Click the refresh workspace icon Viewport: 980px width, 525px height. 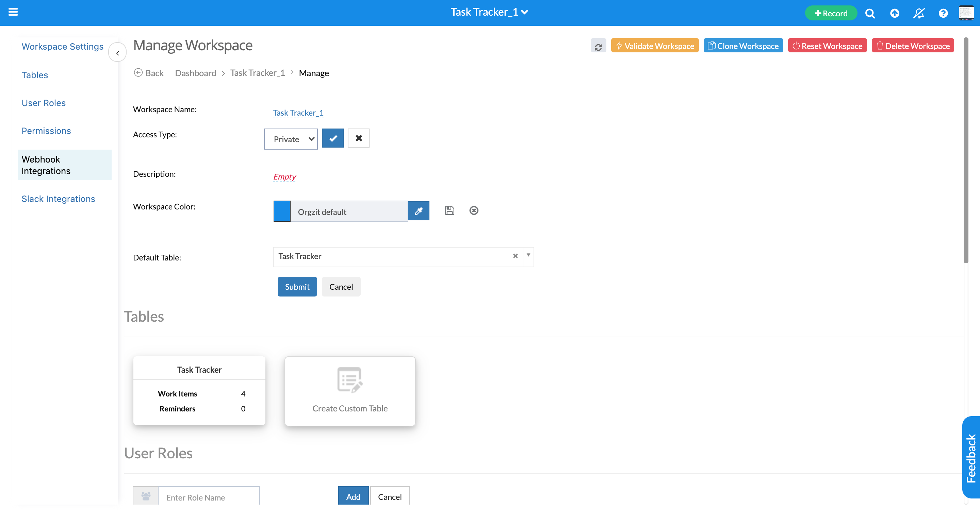pyautogui.click(x=598, y=46)
